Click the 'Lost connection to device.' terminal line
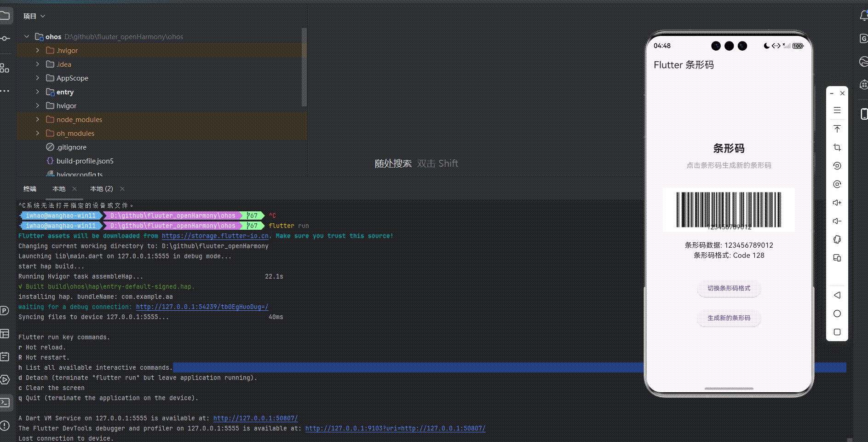The width and height of the screenshot is (868, 442). pyautogui.click(x=66, y=438)
